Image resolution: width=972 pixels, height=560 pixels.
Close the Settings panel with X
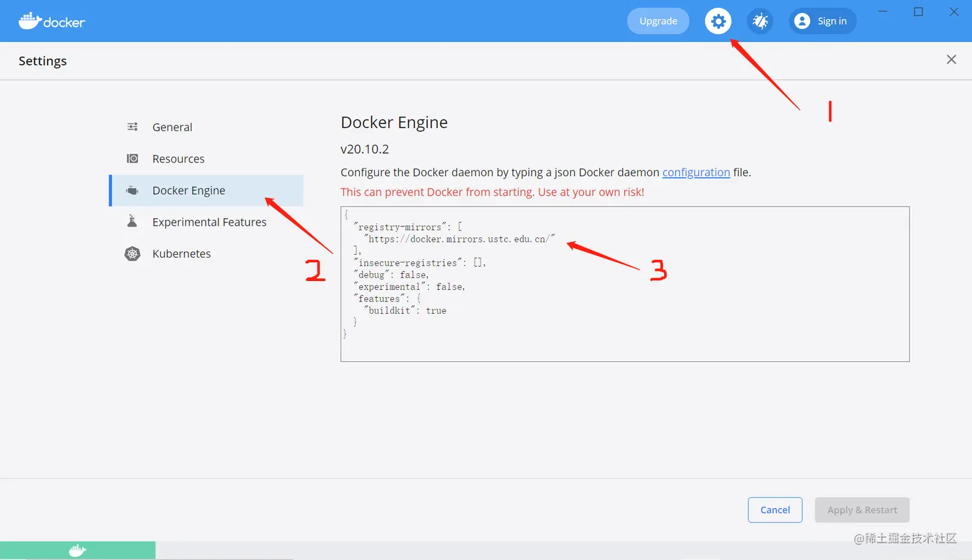click(951, 60)
